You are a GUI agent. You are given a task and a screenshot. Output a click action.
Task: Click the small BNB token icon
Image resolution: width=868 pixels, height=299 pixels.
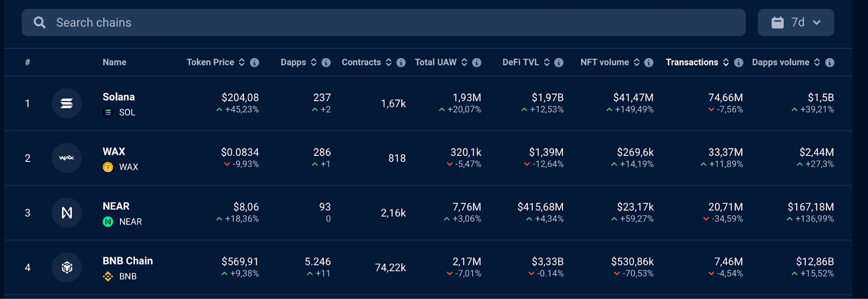tap(108, 276)
